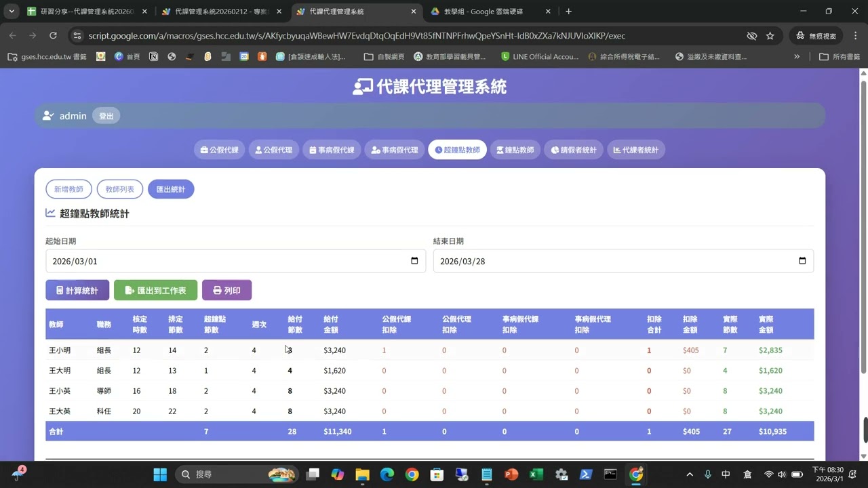Click microphone icon in system tray
Viewport: 868px width, 488px height.
[x=707, y=474]
